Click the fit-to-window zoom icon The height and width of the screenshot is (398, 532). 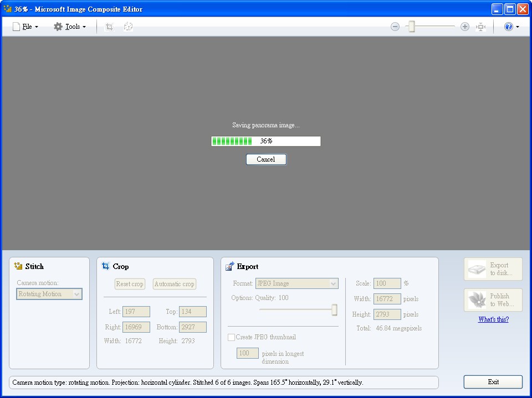click(x=481, y=27)
